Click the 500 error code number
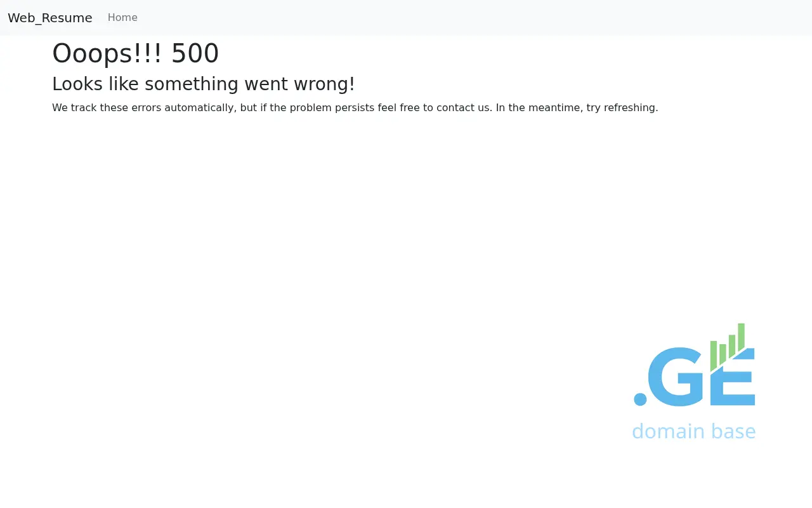 point(195,54)
